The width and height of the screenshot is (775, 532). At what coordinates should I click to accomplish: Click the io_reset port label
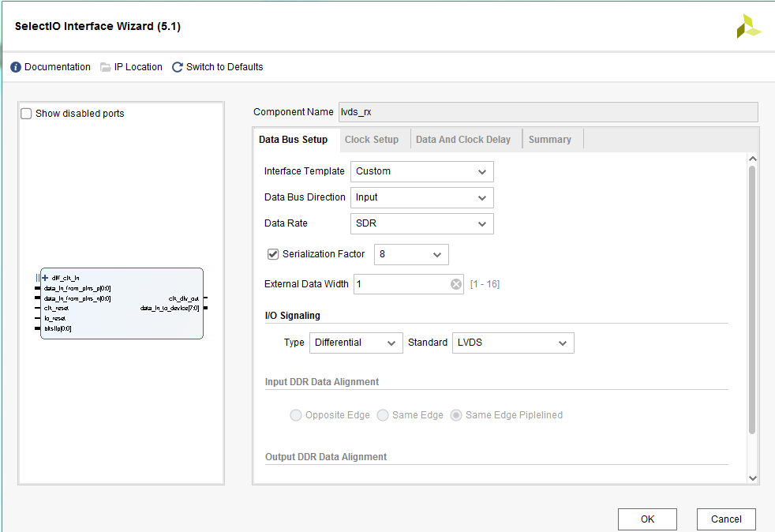[55, 319]
